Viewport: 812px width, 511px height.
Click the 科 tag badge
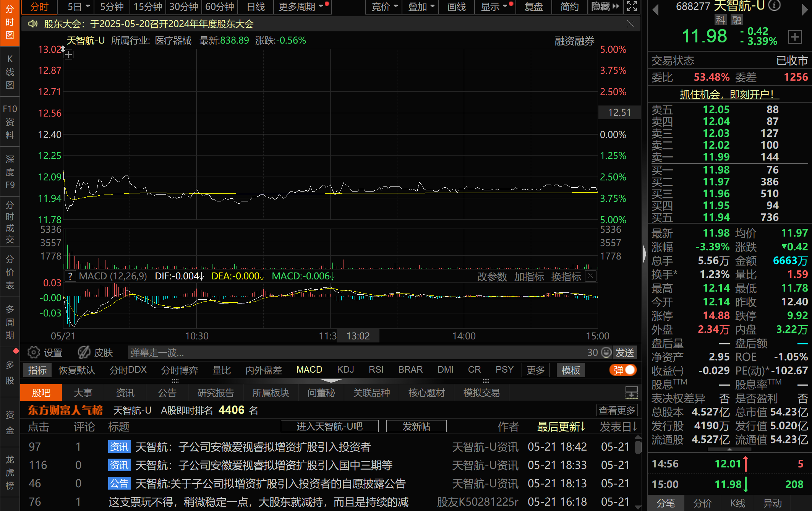coord(720,20)
